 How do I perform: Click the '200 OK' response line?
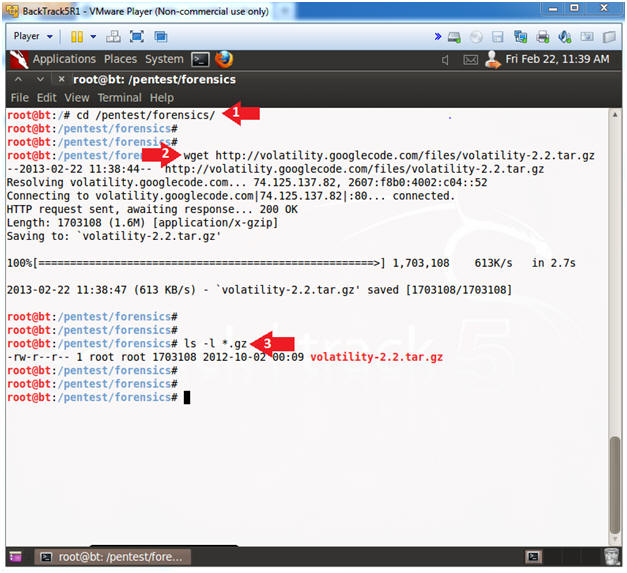tap(152, 210)
